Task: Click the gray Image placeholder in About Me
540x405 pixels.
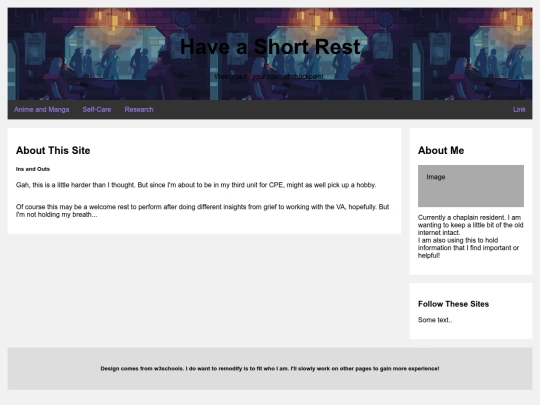Action: (471, 186)
